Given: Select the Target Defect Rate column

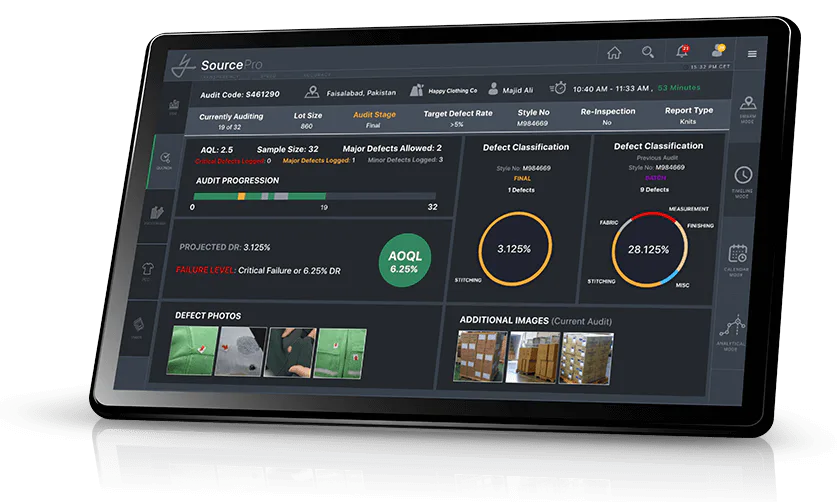Looking at the screenshot, I should tap(457, 118).
